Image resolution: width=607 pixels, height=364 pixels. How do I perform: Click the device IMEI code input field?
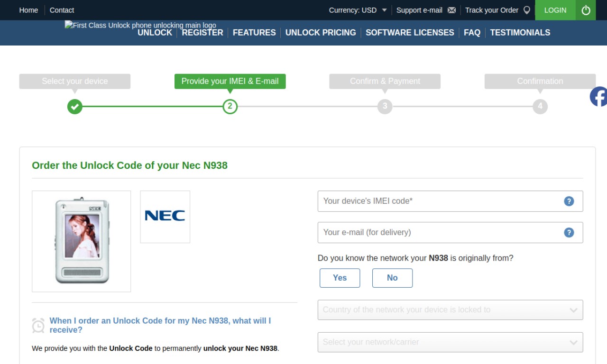(450, 201)
